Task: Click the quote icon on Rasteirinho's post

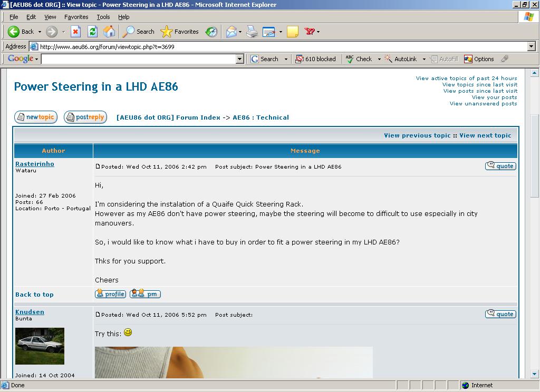Action: pyautogui.click(x=500, y=166)
